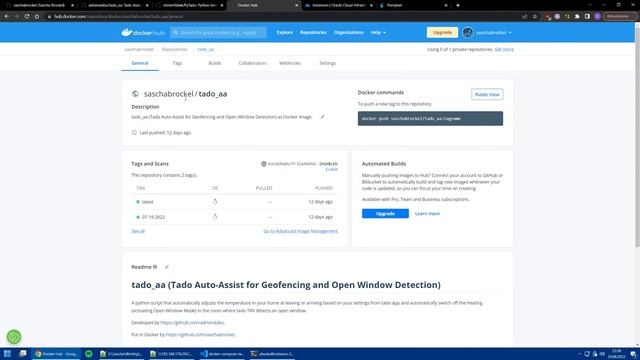Open the VS Code docker-compose taskbar item
Screen dimensions: 640x360
222,354
